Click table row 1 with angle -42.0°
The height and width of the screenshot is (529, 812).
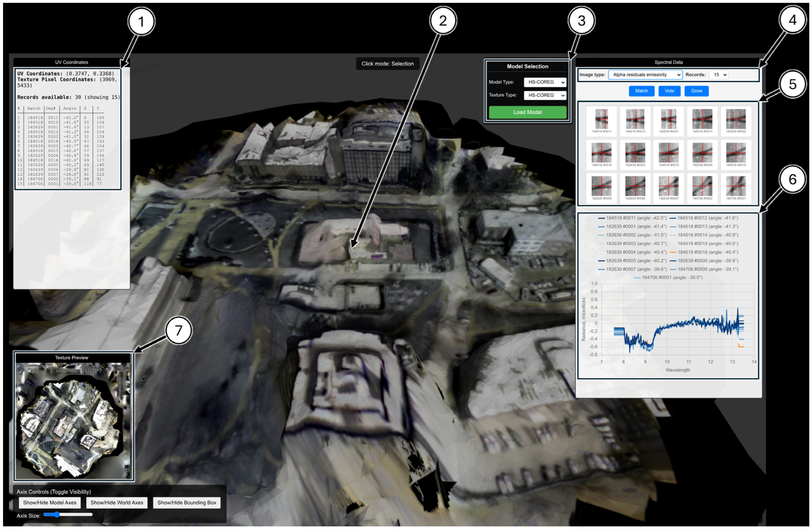click(61, 118)
